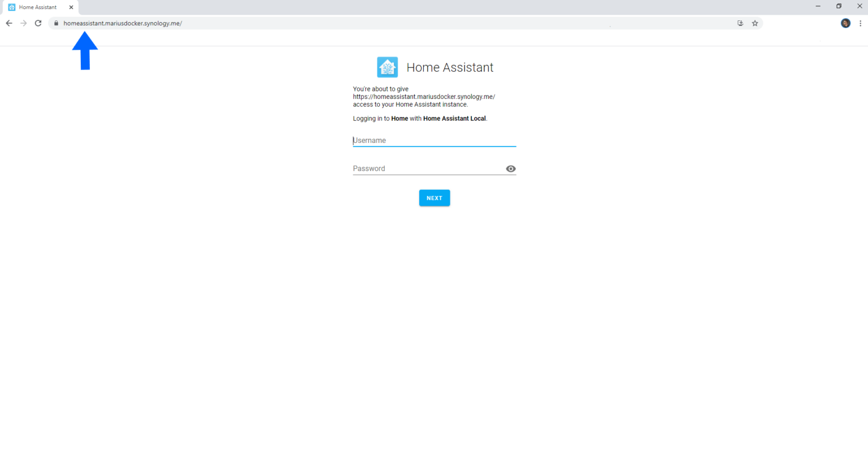Close the Chrome window
This screenshot has height=470, width=868.
click(x=860, y=6)
